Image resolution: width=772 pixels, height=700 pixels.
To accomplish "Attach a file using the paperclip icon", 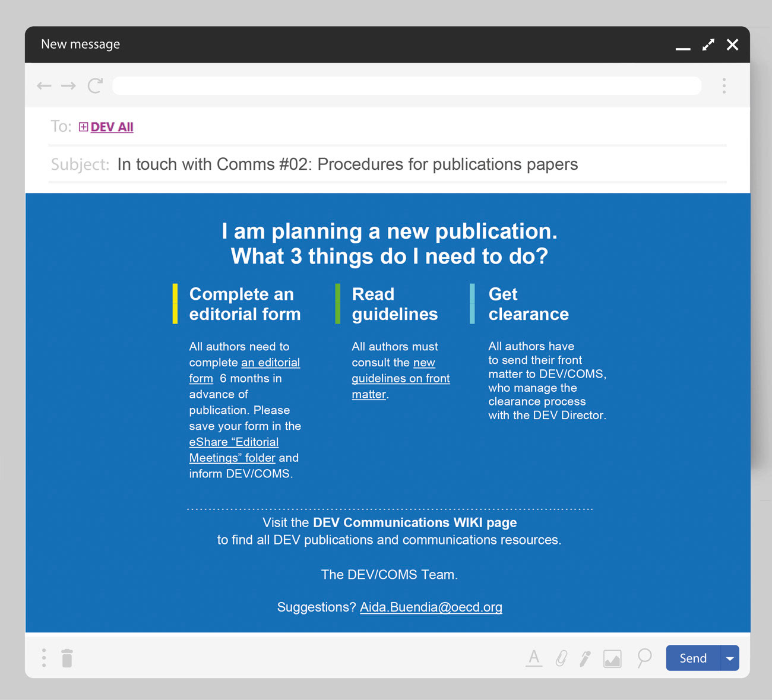I will (561, 658).
